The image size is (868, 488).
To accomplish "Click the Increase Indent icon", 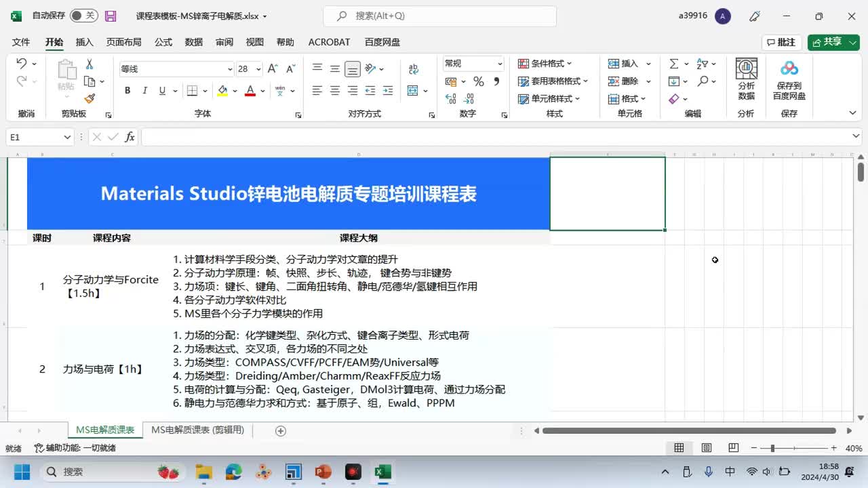I will (387, 90).
